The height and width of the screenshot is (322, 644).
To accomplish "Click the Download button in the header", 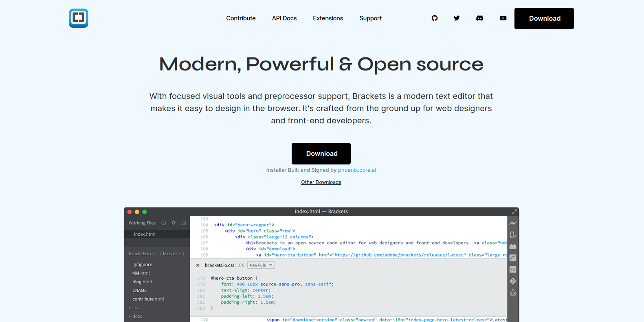I will click(x=544, y=18).
